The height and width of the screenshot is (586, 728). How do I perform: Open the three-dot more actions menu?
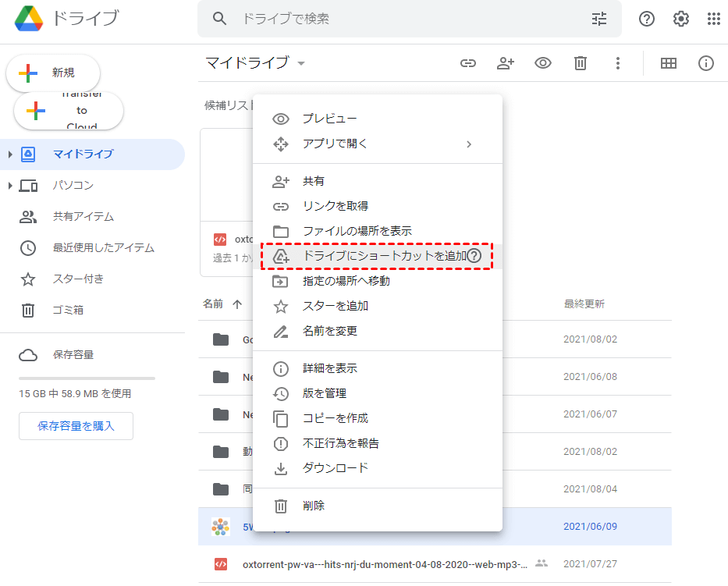click(x=618, y=63)
